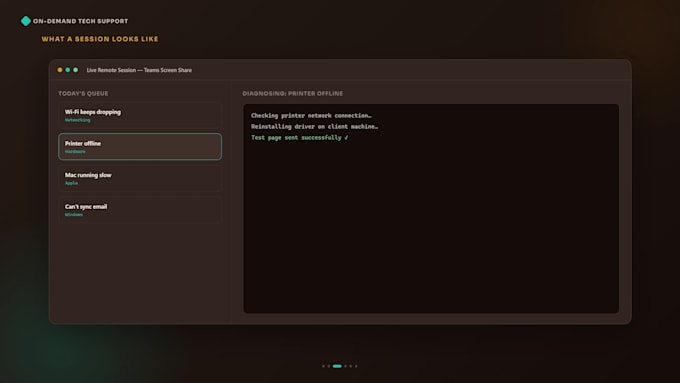Image resolution: width=680 pixels, height=383 pixels.
Task: Click the yellow window dot
Action: (60, 70)
